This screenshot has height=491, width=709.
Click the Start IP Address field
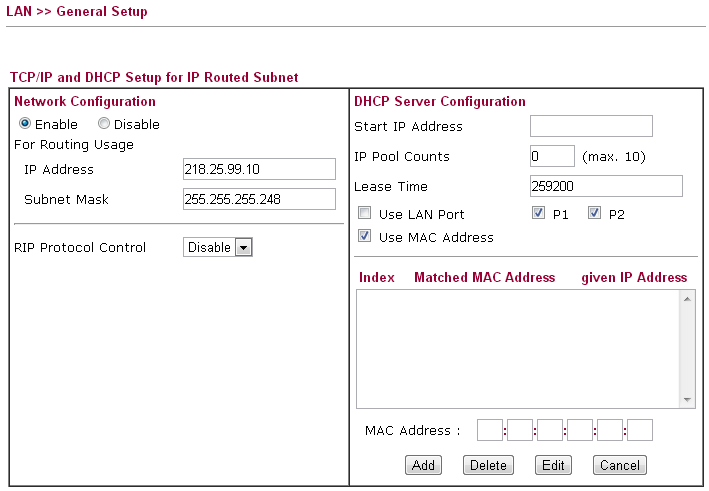590,126
